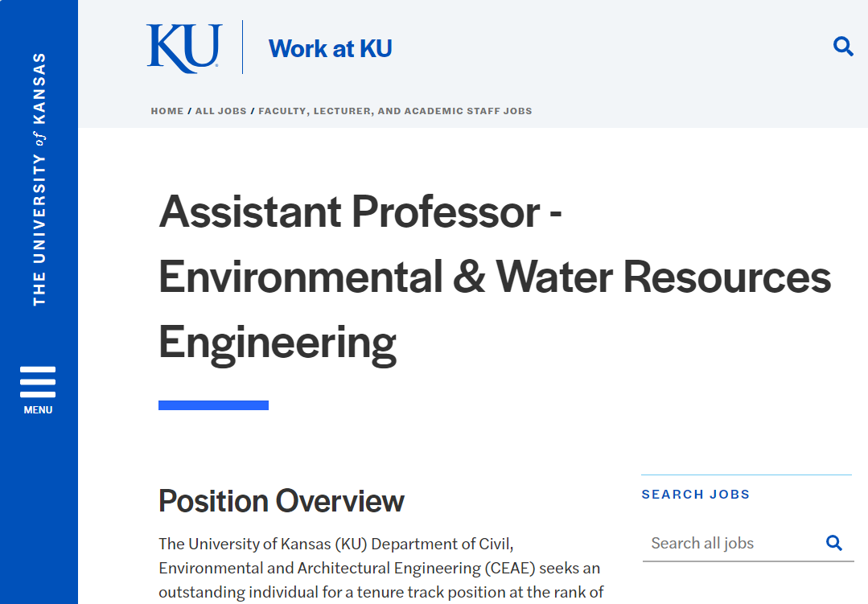The width and height of the screenshot is (868, 604).
Task: Click the Position Overview heading
Action: click(x=282, y=501)
